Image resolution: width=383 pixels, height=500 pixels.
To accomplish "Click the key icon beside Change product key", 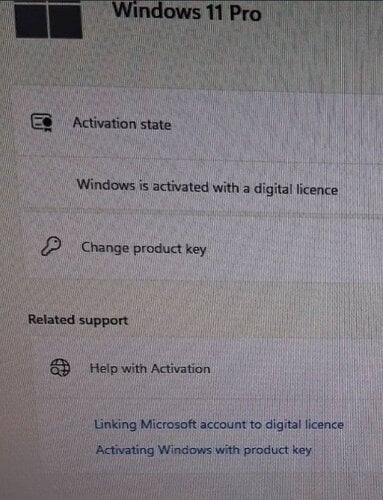I will coord(51,246).
